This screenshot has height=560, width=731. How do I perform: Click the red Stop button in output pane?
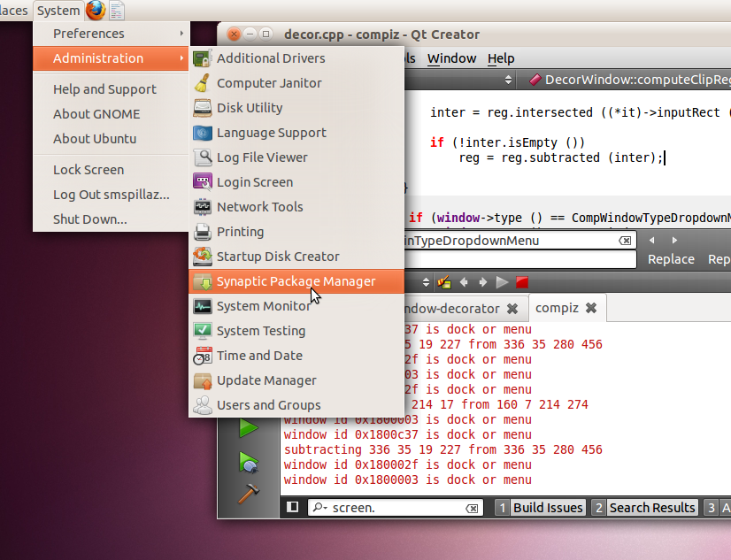[522, 282]
